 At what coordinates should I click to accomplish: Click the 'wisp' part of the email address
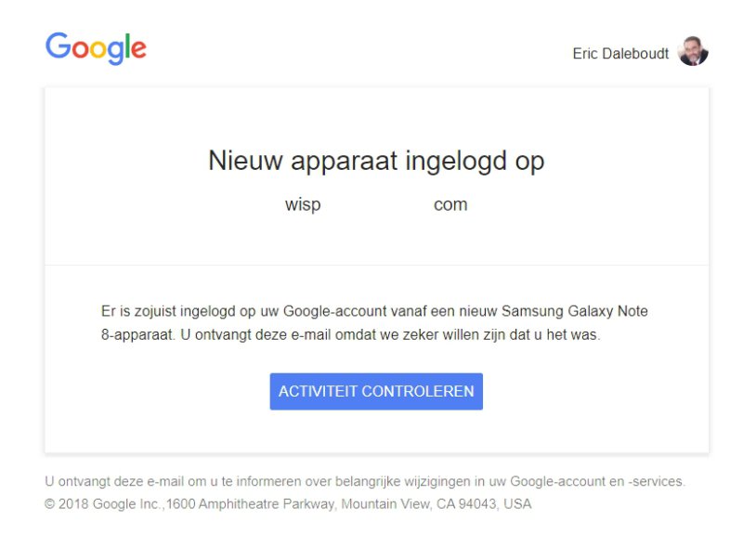pos(303,205)
